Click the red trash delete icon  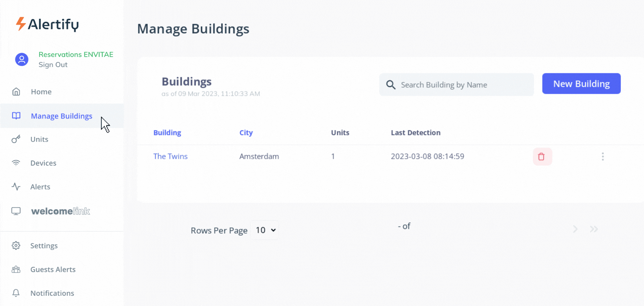pyautogui.click(x=542, y=157)
